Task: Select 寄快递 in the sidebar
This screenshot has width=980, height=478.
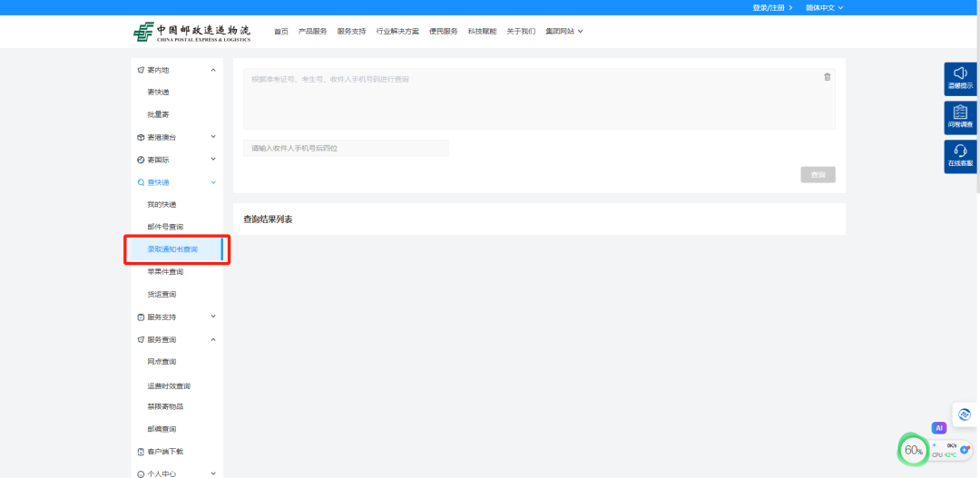Action: [158, 93]
